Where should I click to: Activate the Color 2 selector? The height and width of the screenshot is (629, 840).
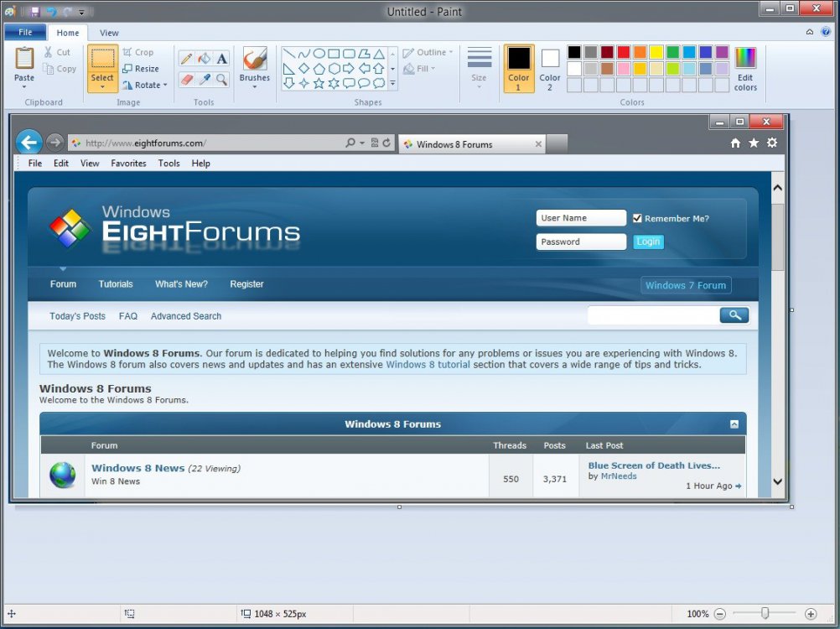coord(550,68)
